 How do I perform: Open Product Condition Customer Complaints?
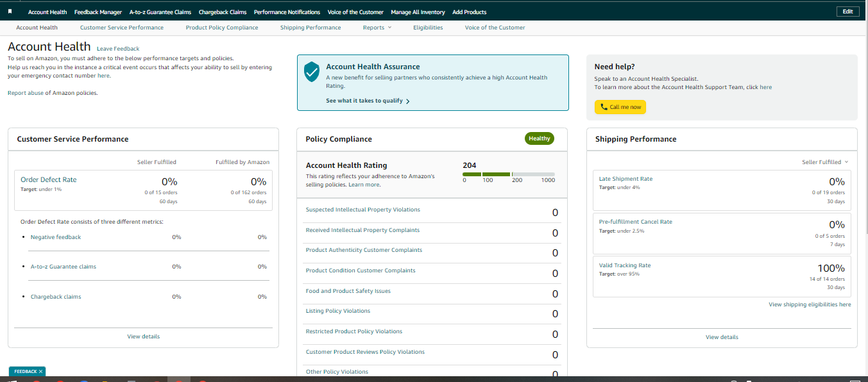tap(361, 270)
